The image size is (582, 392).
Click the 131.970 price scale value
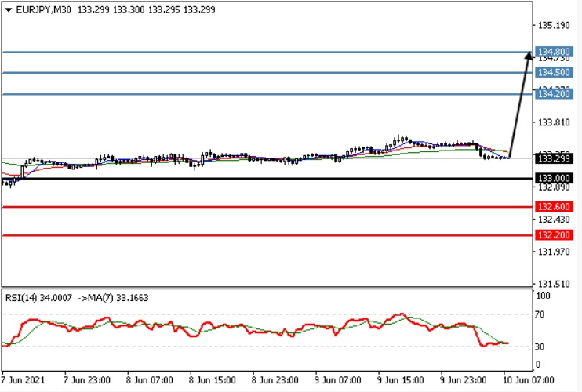pyautogui.click(x=554, y=252)
